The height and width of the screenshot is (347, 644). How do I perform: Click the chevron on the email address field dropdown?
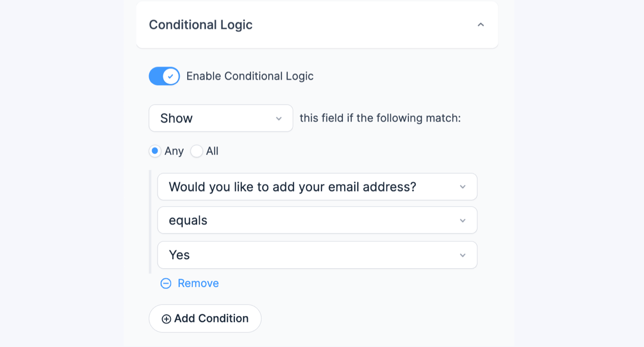click(463, 187)
